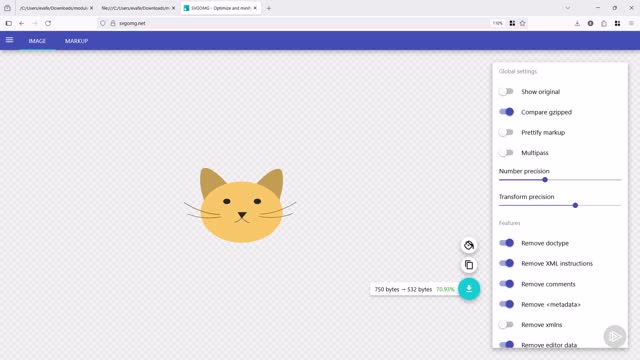Open the browser downloads panel

(577, 23)
